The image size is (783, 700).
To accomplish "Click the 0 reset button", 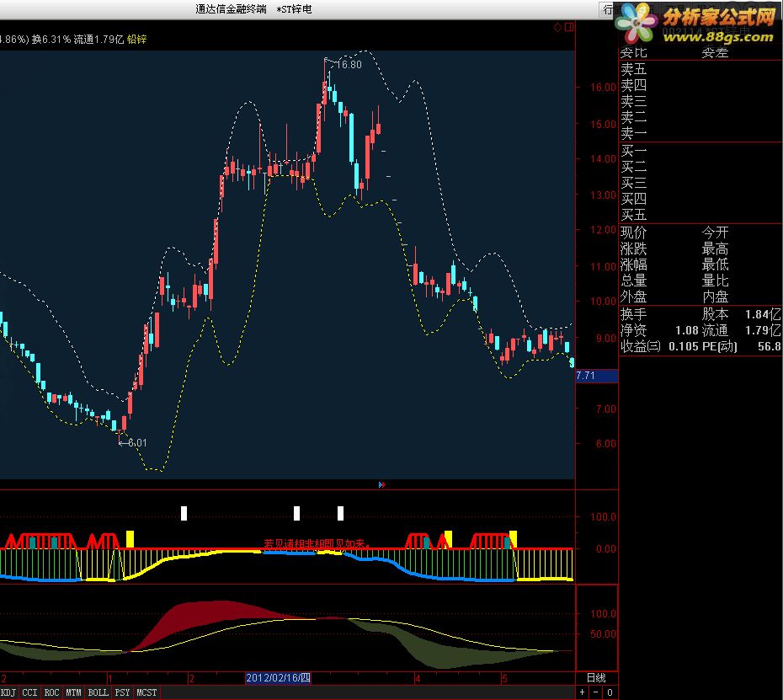I will 610,692.
